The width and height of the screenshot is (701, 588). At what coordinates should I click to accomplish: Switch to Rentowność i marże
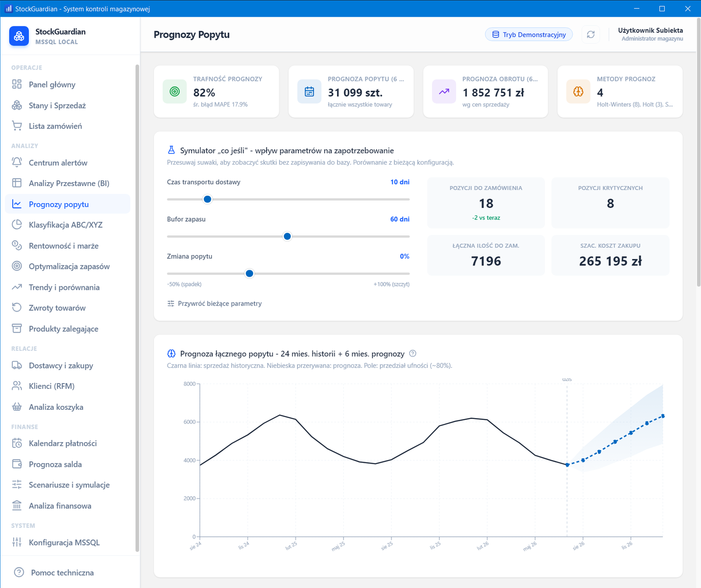pyautogui.click(x=67, y=246)
